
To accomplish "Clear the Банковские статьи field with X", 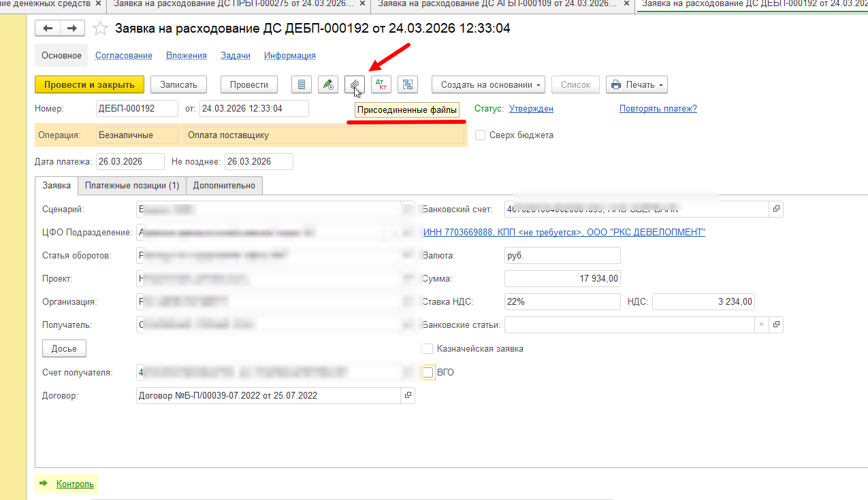I will pyautogui.click(x=762, y=325).
